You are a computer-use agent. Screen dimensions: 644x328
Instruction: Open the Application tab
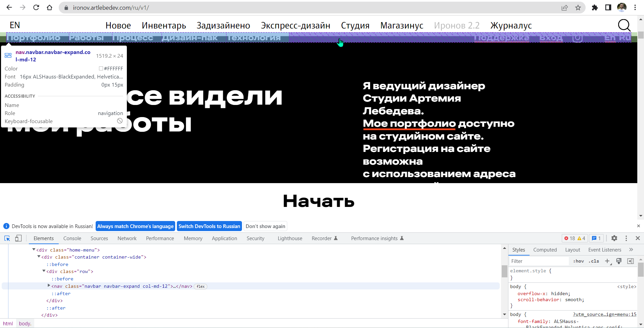pyautogui.click(x=225, y=238)
